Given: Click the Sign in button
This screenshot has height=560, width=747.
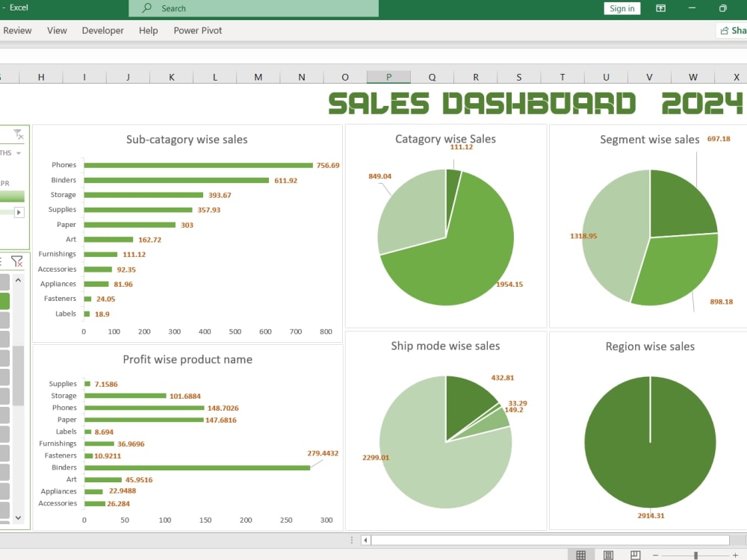Looking at the screenshot, I should coord(622,8).
